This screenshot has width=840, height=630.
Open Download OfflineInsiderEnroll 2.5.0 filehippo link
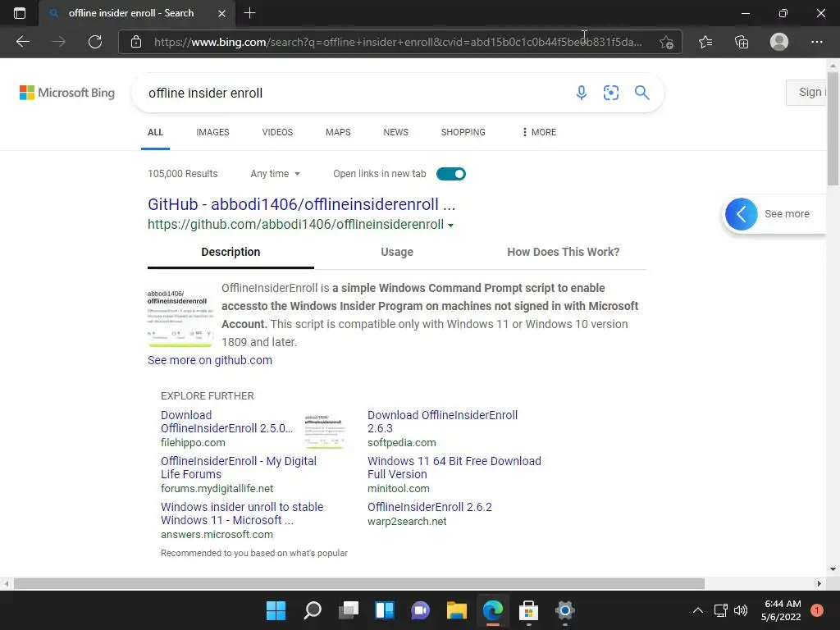[227, 422]
